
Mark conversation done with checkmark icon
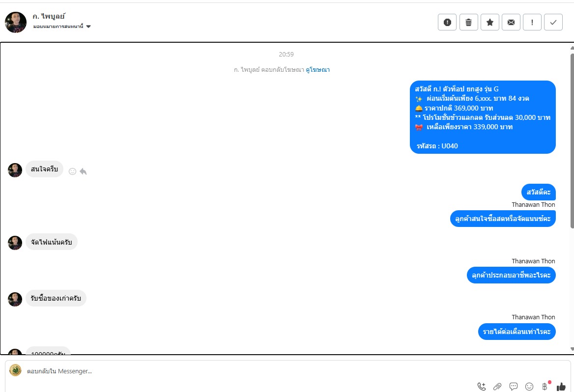(x=553, y=22)
